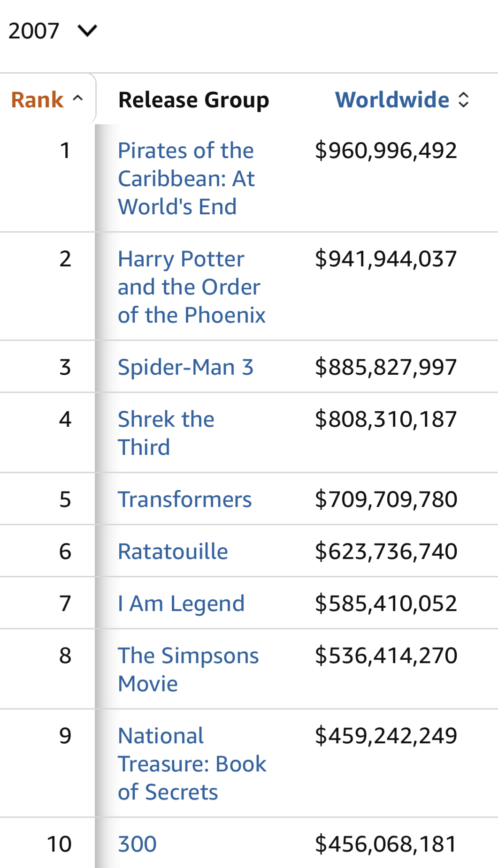Open Harry Potter and the Order of the Phoenix
This screenshot has width=498, height=868.
(x=191, y=287)
